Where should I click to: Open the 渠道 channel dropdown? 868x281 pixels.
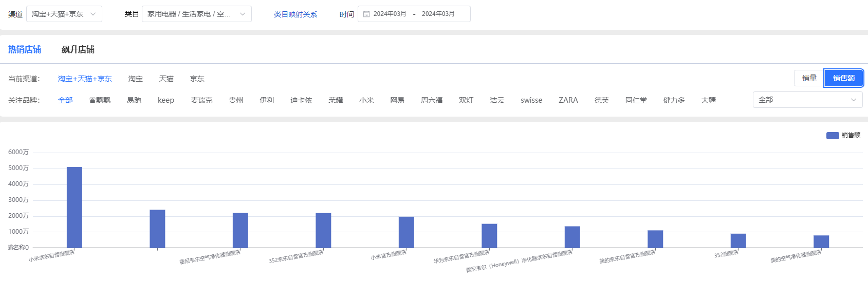point(64,14)
